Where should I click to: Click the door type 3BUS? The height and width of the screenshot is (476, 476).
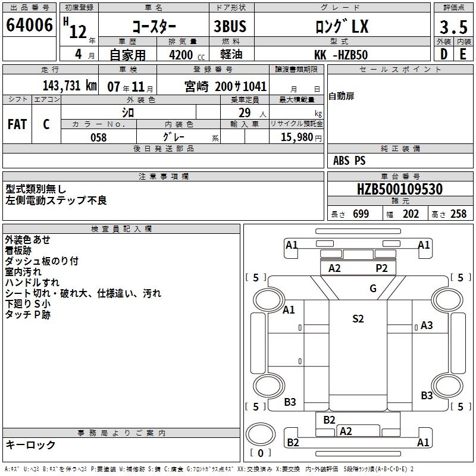[230, 26]
